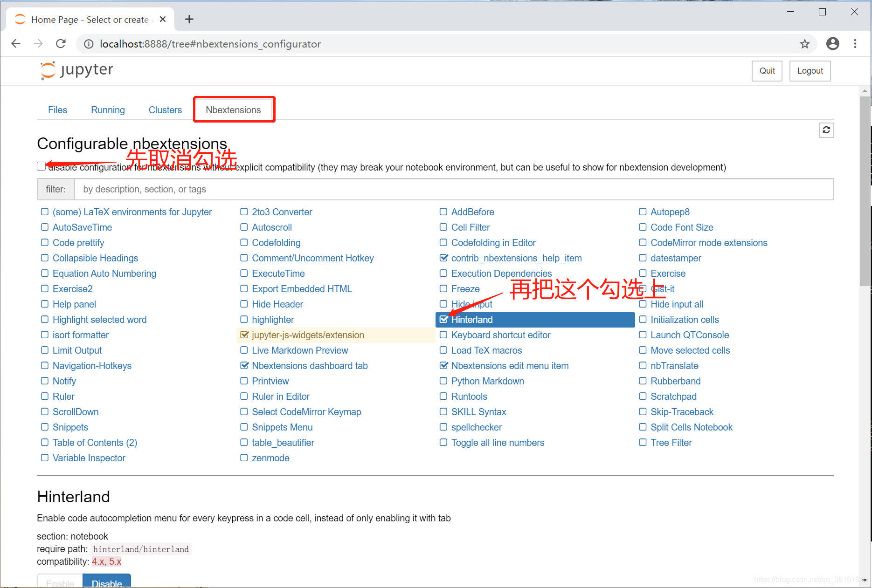This screenshot has height=588, width=872.
Task: Click the browser back arrow
Action: (16, 44)
